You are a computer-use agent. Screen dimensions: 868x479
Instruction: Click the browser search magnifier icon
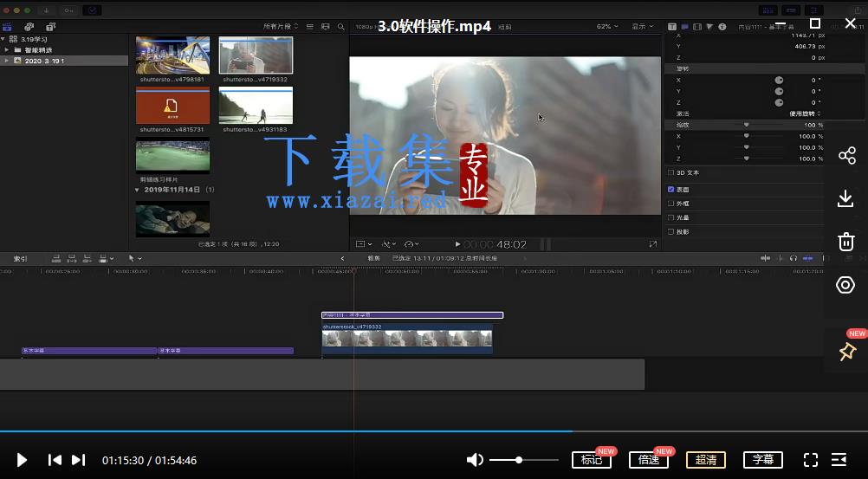point(341,27)
